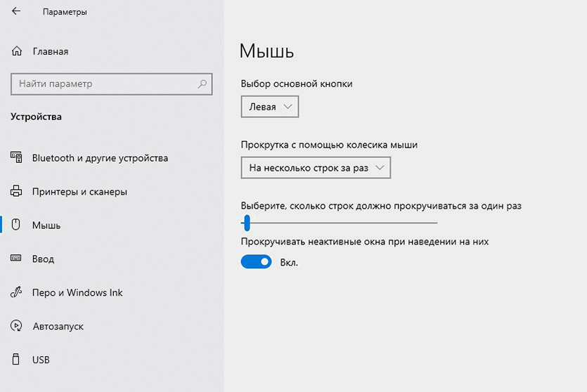
Task: Click the USB drive icon
Action: point(17,360)
